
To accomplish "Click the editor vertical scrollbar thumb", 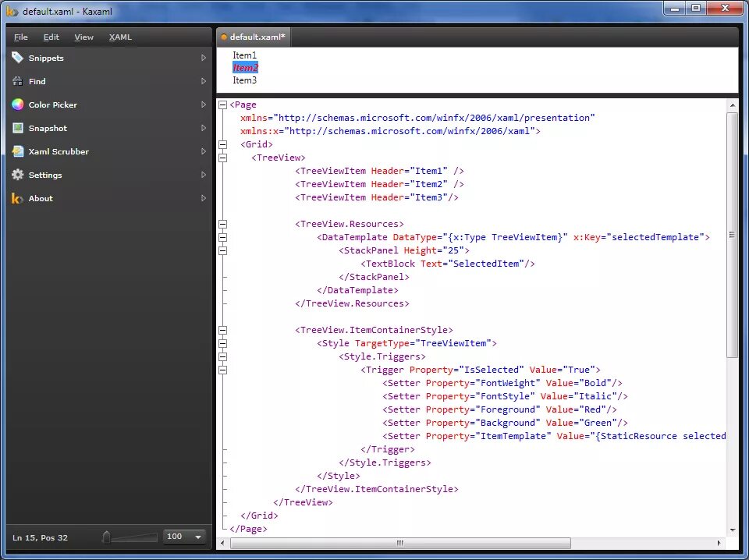I will click(x=733, y=235).
